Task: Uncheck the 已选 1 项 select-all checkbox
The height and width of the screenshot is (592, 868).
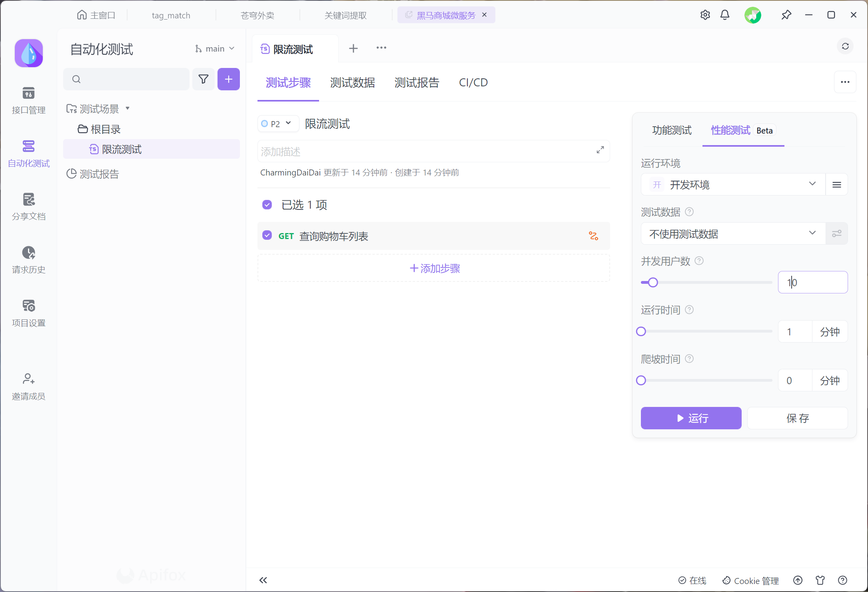Action: (267, 205)
